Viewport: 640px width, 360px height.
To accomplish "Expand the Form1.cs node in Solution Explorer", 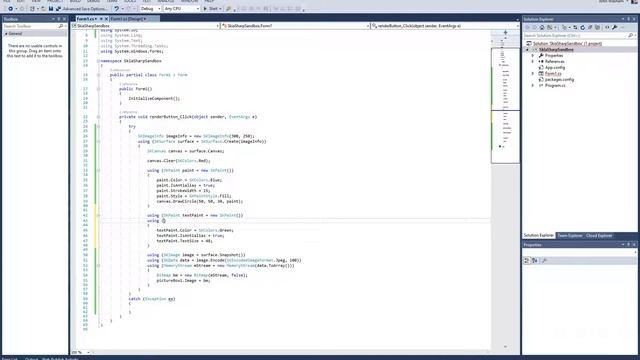I will [533, 73].
